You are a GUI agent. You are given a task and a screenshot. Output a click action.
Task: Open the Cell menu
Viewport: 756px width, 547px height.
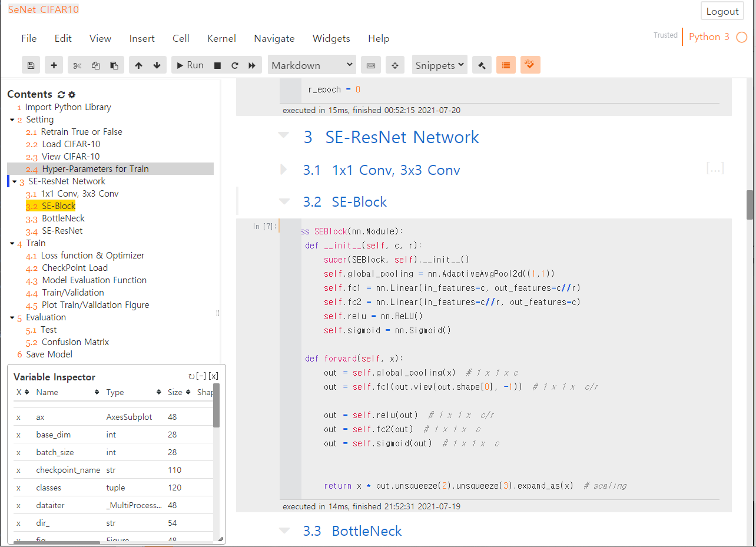tap(181, 38)
